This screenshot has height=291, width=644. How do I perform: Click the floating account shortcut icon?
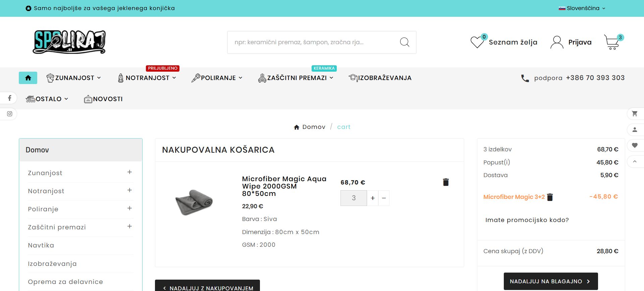point(635,130)
